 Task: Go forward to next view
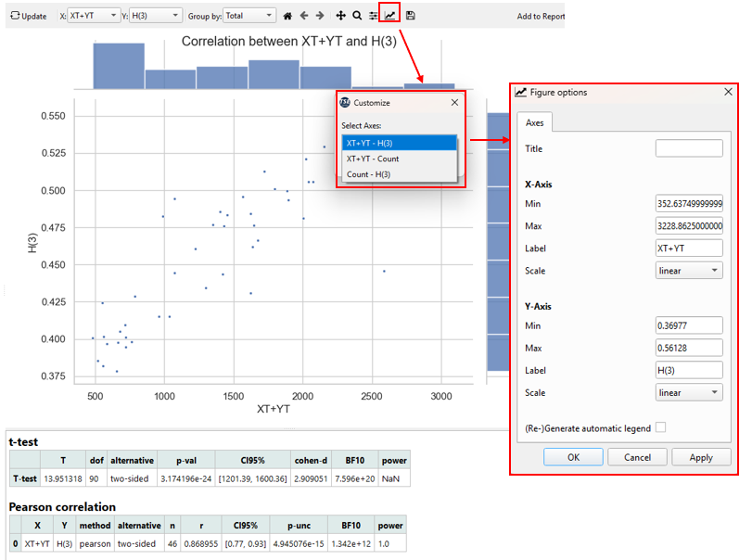(x=319, y=16)
